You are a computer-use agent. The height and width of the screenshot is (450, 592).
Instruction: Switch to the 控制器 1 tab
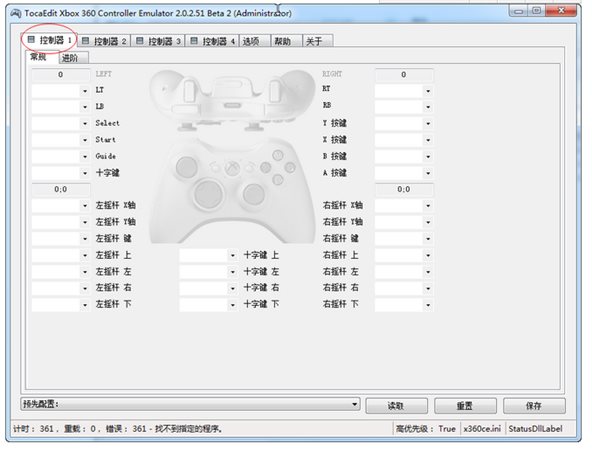(49, 40)
